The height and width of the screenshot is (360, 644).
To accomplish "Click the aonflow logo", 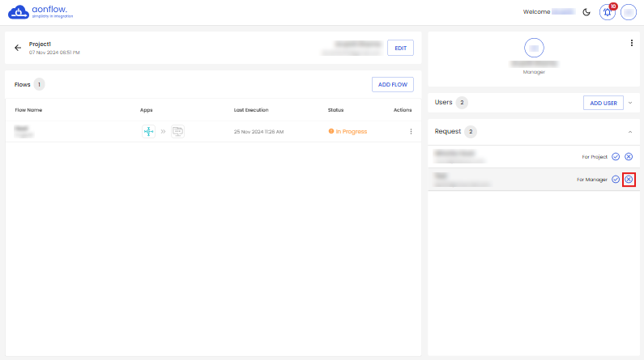I will point(41,11).
